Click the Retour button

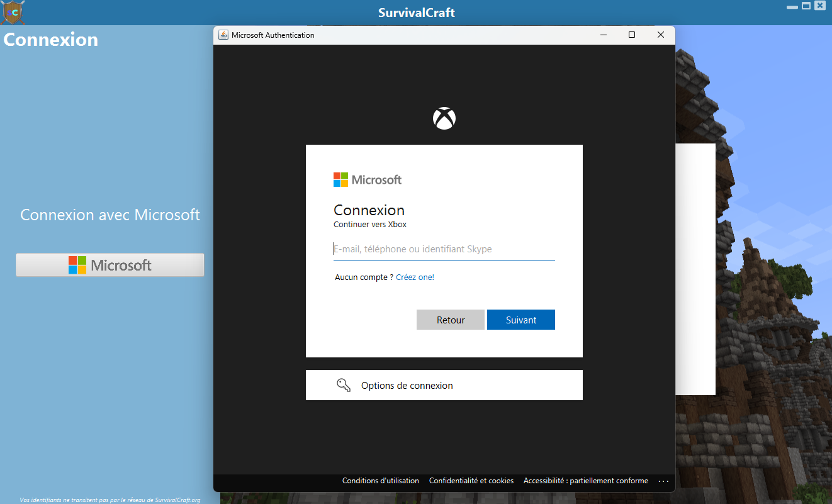(x=451, y=320)
